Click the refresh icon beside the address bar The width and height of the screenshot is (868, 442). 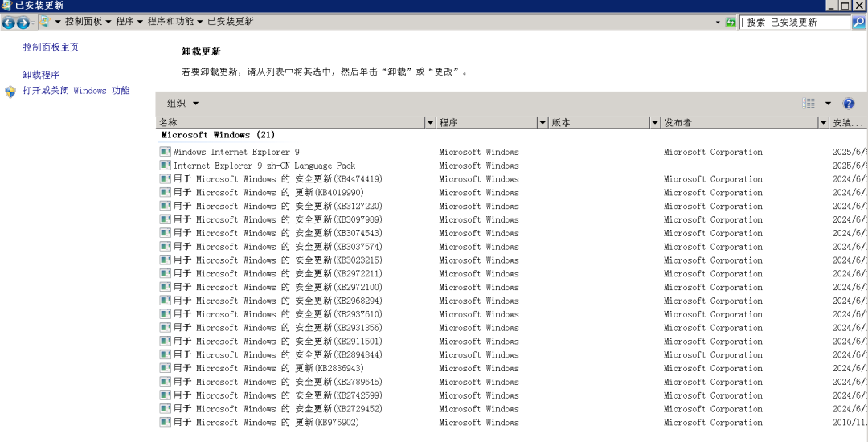pyautogui.click(x=731, y=23)
